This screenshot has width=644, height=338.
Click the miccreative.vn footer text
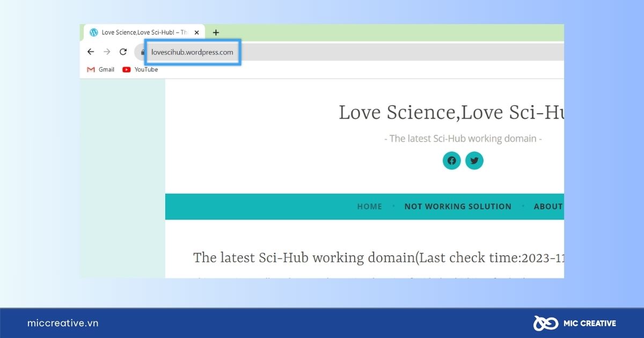pos(63,323)
